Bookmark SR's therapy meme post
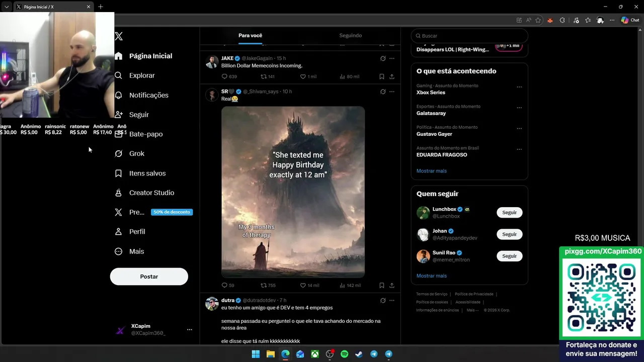Viewport: 644px width, 362px height. point(382,285)
